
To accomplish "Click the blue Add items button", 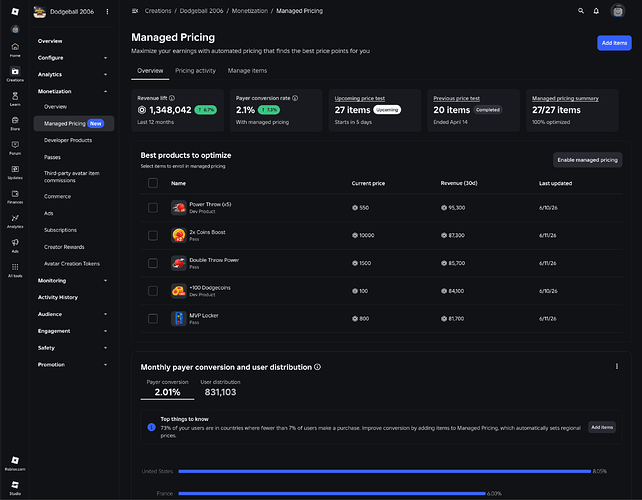I will point(614,43).
